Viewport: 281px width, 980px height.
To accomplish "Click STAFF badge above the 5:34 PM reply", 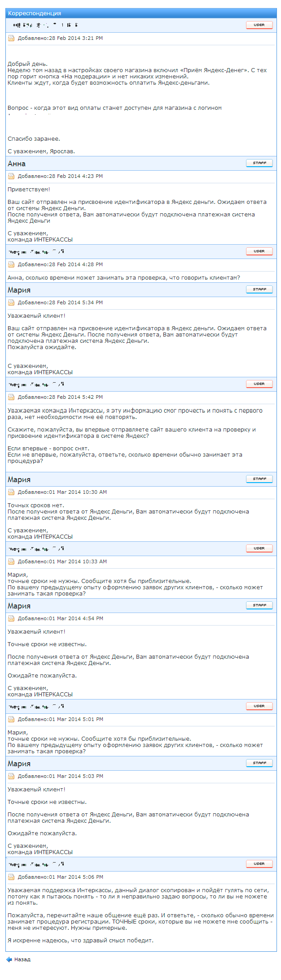I will pyautogui.click(x=259, y=289).
